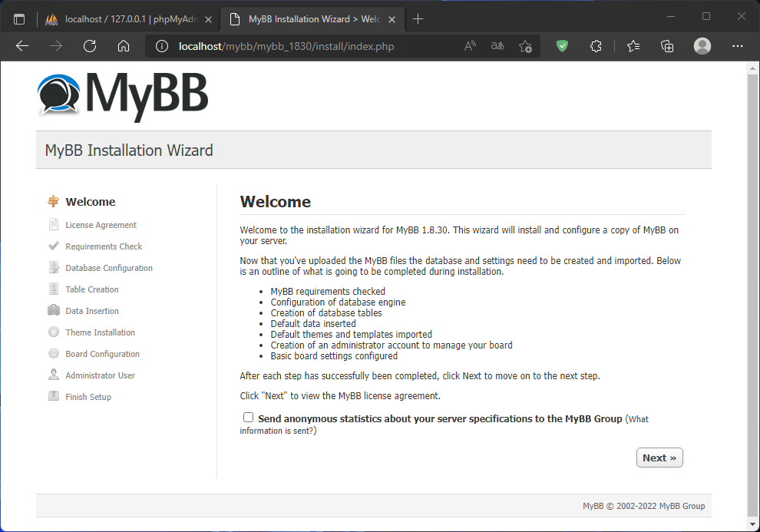Click the scrollbar up arrow
Viewport: 760px width, 532px height.
[x=752, y=68]
